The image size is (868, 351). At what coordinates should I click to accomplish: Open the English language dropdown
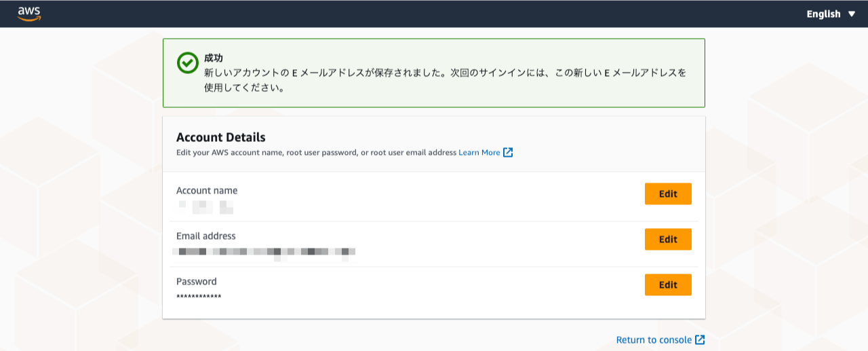coord(831,14)
